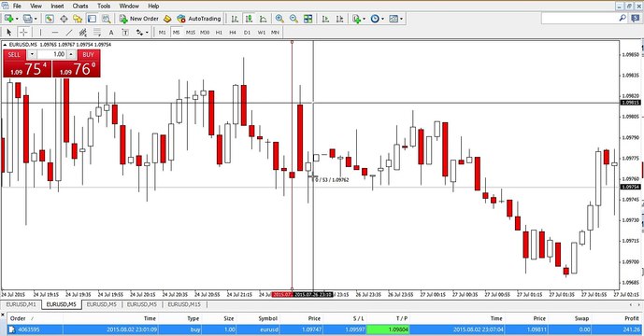Switch timeframe to M30
The width and height of the screenshot is (644, 336).
205,32
